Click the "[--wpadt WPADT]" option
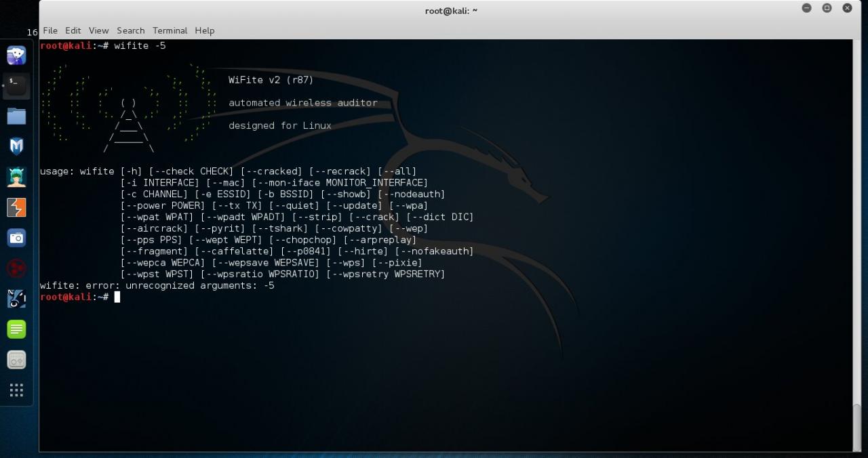The width and height of the screenshot is (868, 458). (243, 217)
